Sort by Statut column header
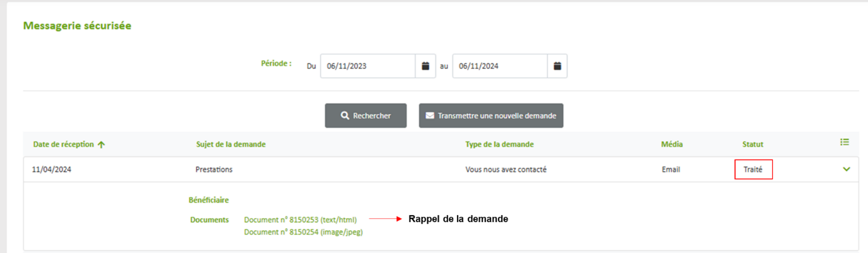The height and width of the screenshot is (253, 868). coord(752,144)
